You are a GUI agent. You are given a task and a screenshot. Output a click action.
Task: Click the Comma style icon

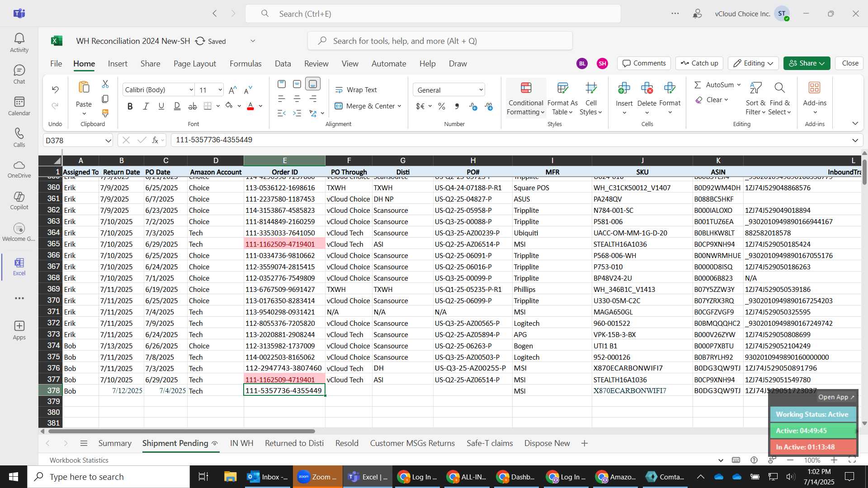457,106
